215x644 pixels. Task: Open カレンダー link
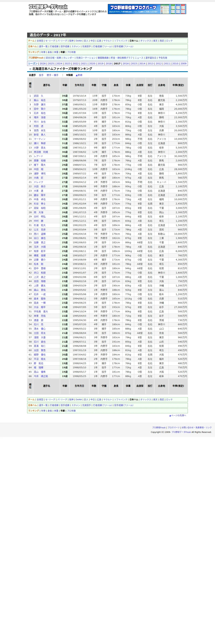(x=69, y=58)
